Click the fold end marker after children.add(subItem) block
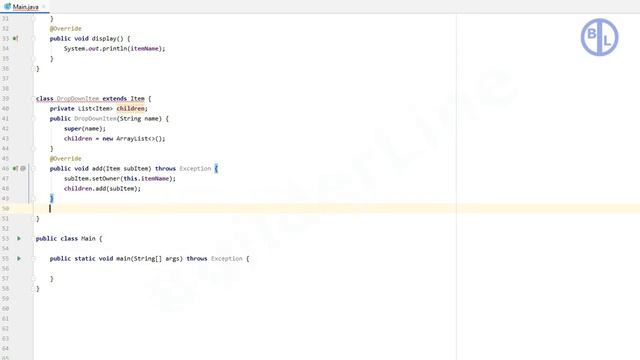 click(x=34, y=198)
